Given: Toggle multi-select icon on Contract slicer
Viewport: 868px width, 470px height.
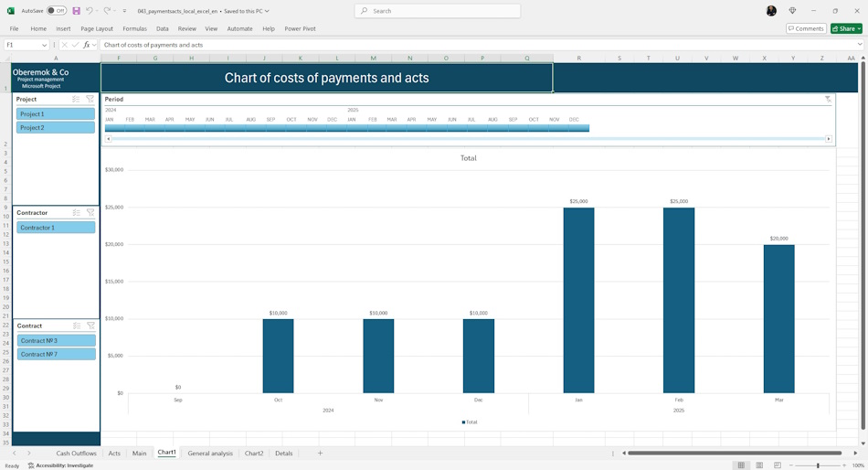Looking at the screenshot, I should tap(77, 326).
